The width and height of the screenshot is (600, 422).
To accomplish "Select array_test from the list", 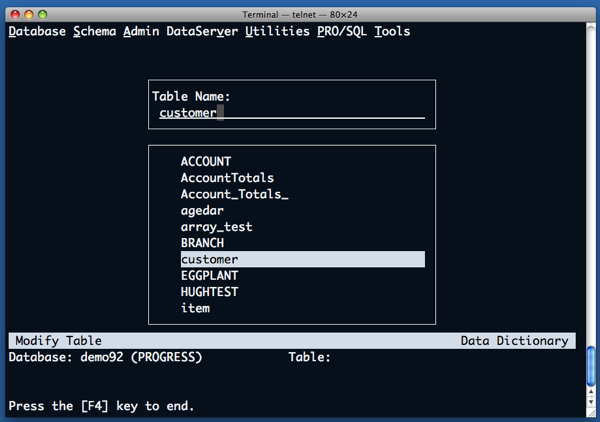I will click(x=216, y=227).
